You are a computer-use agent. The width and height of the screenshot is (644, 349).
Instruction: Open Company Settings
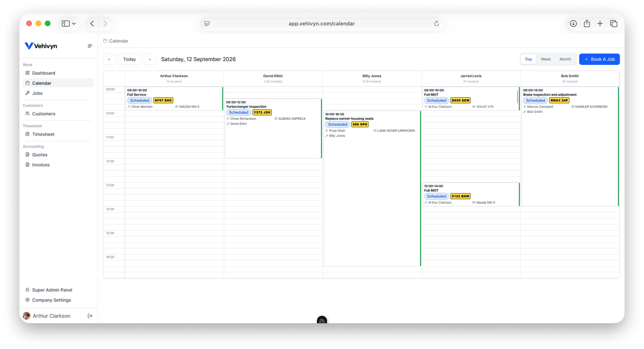coord(58,300)
